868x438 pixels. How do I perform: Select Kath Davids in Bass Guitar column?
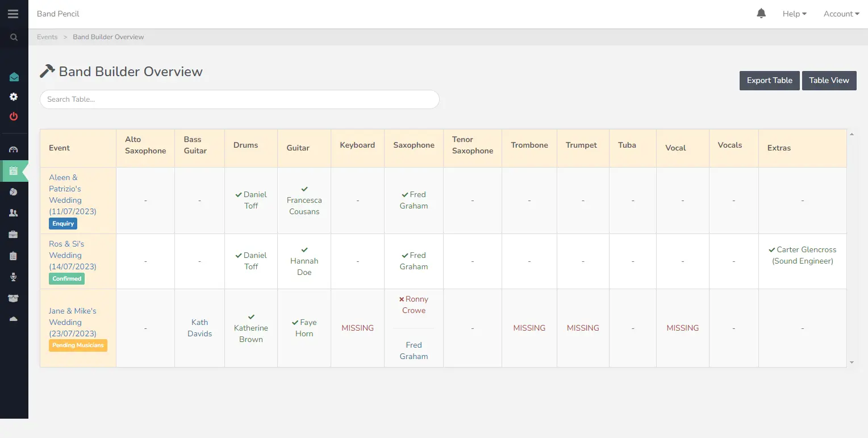click(x=200, y=328)
